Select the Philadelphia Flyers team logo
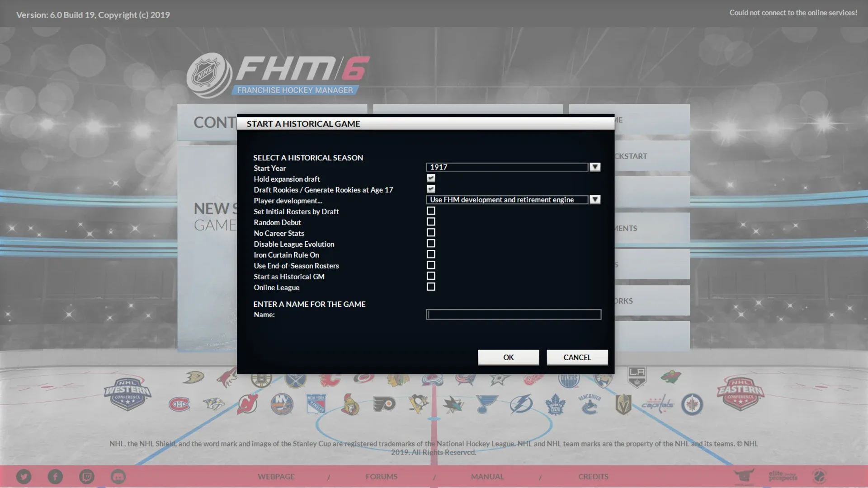 tap(384, 404)
